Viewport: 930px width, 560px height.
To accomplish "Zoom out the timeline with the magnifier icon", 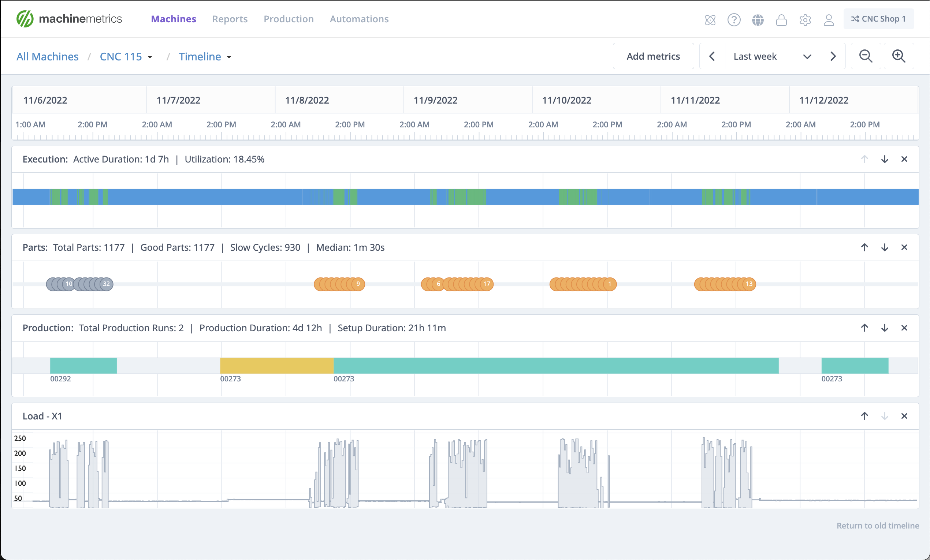I will click(866, 56).
